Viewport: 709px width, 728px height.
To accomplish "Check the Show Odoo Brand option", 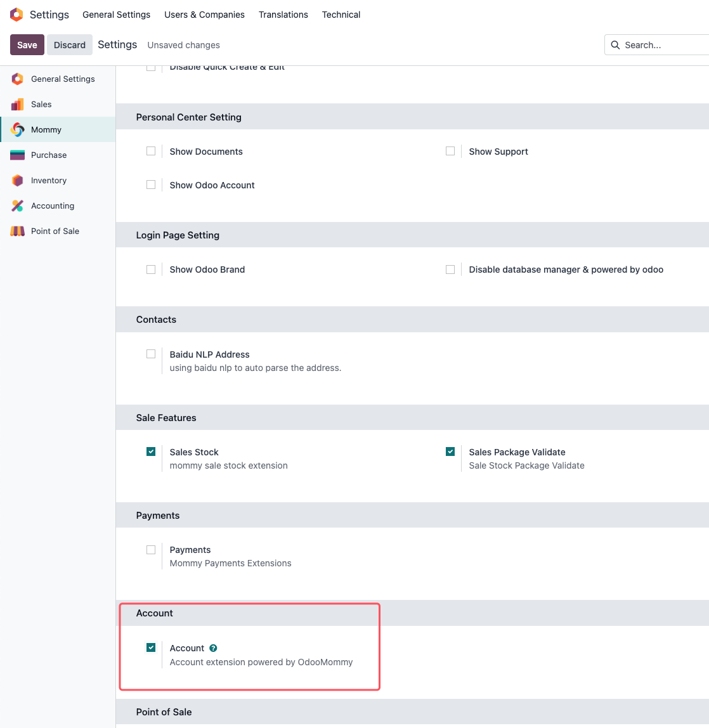I will point(151,270).
